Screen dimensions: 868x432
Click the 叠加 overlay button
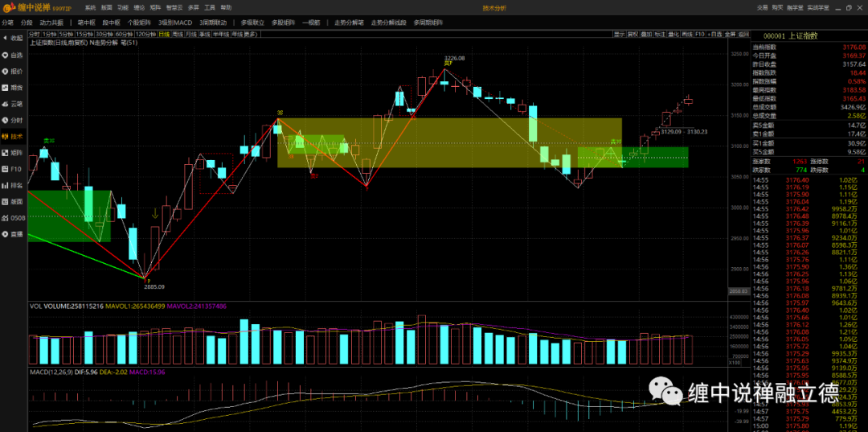click(x=646, y=35)
